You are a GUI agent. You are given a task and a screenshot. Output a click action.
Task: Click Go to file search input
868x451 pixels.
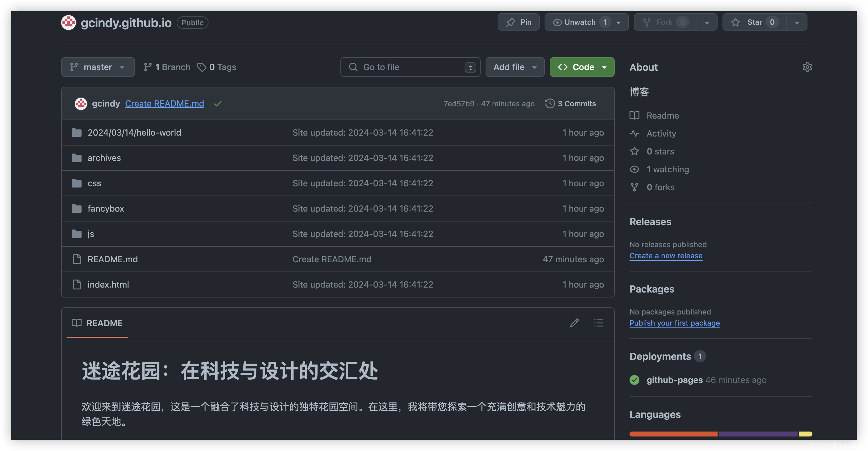click(x=411, y=66)
